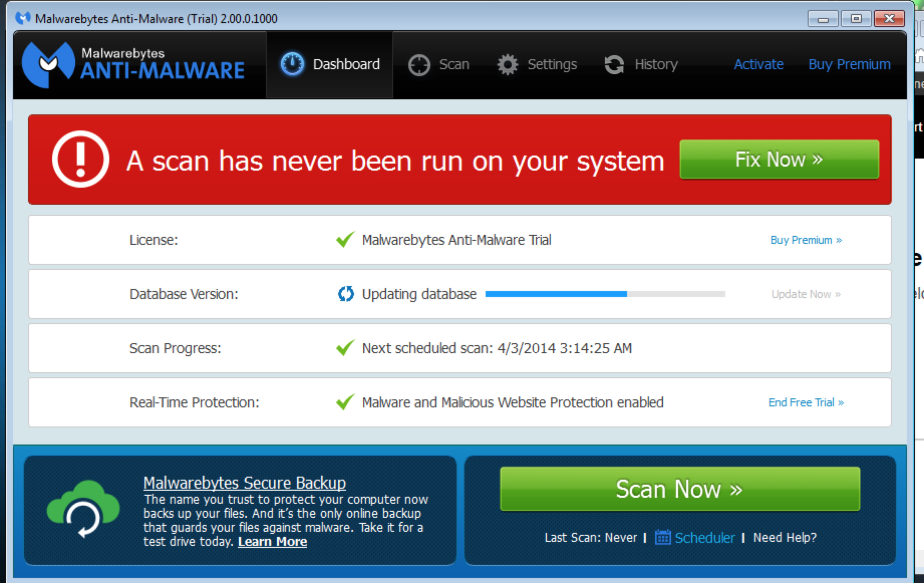The height and width of the screenshot is (583, 924).
Task: Click the database update progress bar
Action: 605,294
